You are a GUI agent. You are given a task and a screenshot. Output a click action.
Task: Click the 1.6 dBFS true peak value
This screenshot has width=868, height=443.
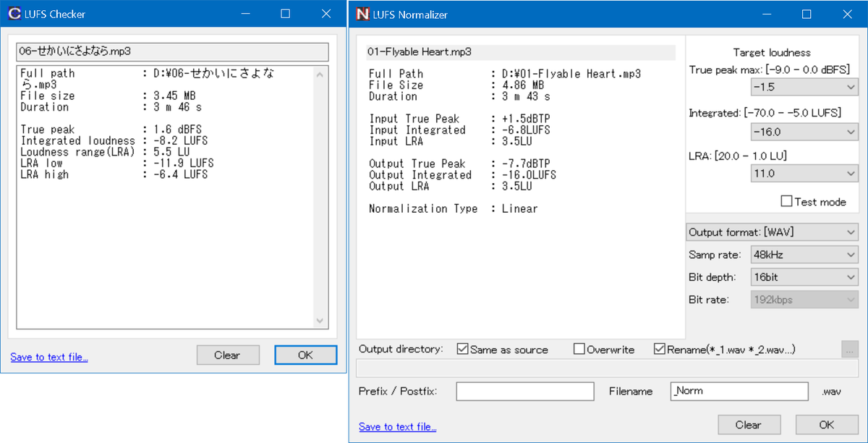pos(176,130)
